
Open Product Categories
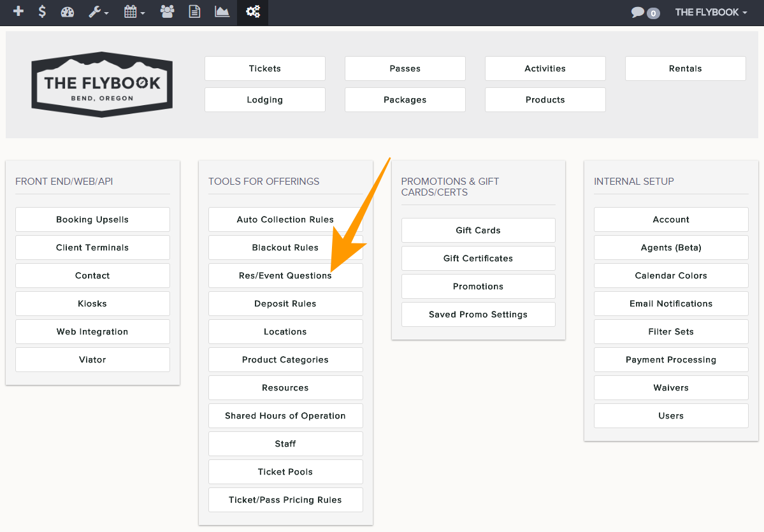pos(285,359)
